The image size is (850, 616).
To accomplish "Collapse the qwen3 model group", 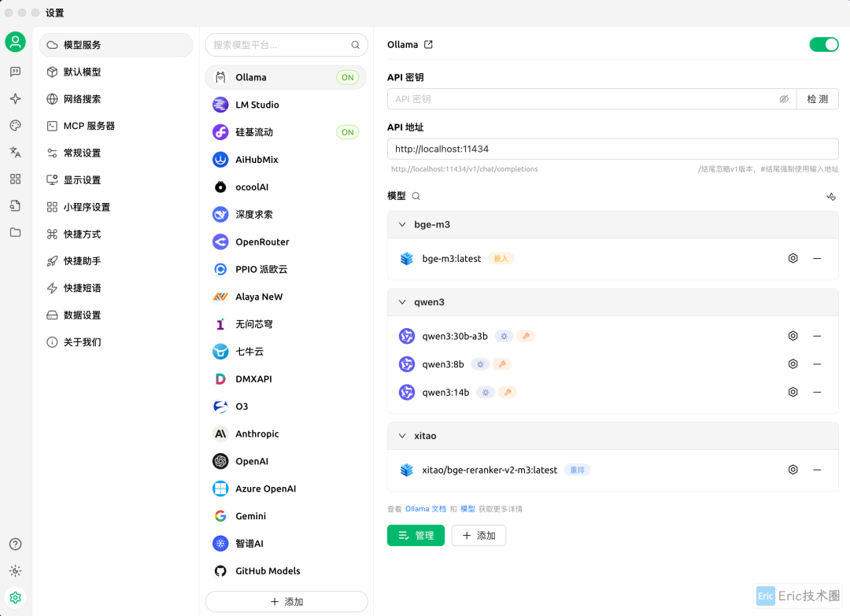I will [402, 302].
